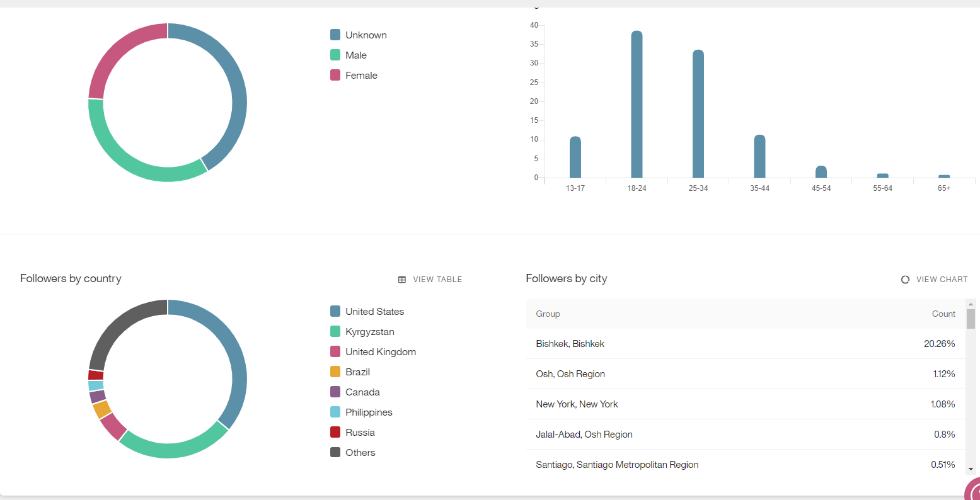Click the VIEW CHART circle icon
The height and width of the screenshot is (500, 980).
tap(905, 280)
